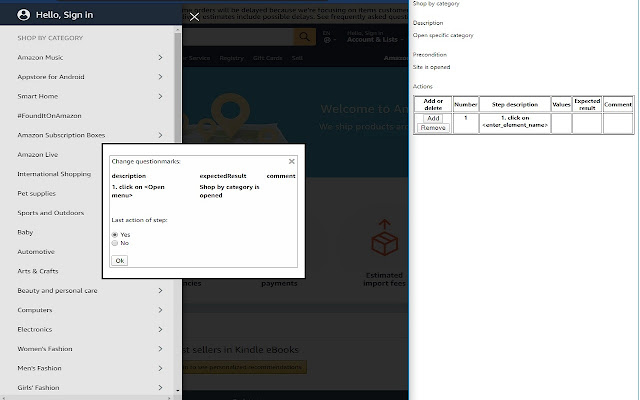
Task: Click Hello, Sign in header link
Action: coord(64,15)
